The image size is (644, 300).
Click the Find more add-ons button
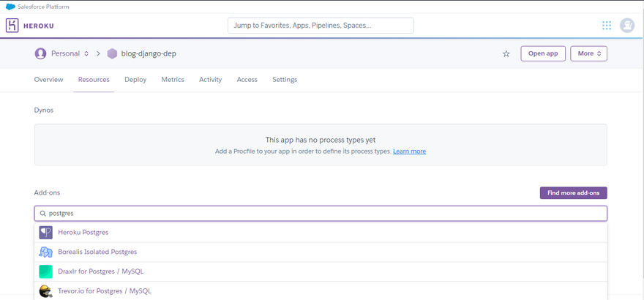[x=573, y=193]
